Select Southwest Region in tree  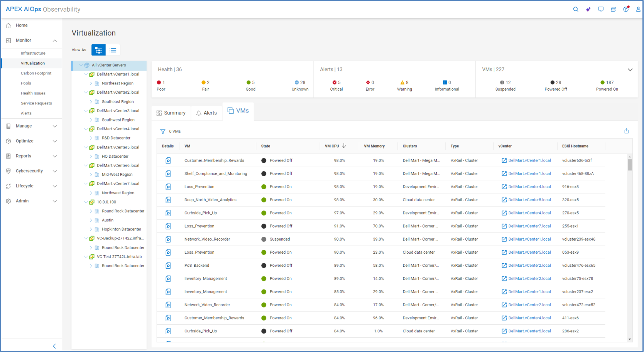click(x=118, y=120)
